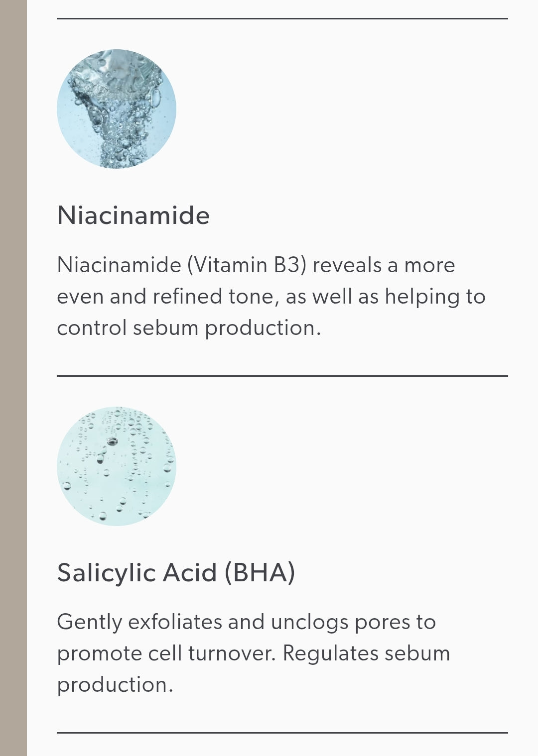Select the Salicylic Acid (BHA) heading
This screenshot has width=538, height=756.
[x=176, y=572]
